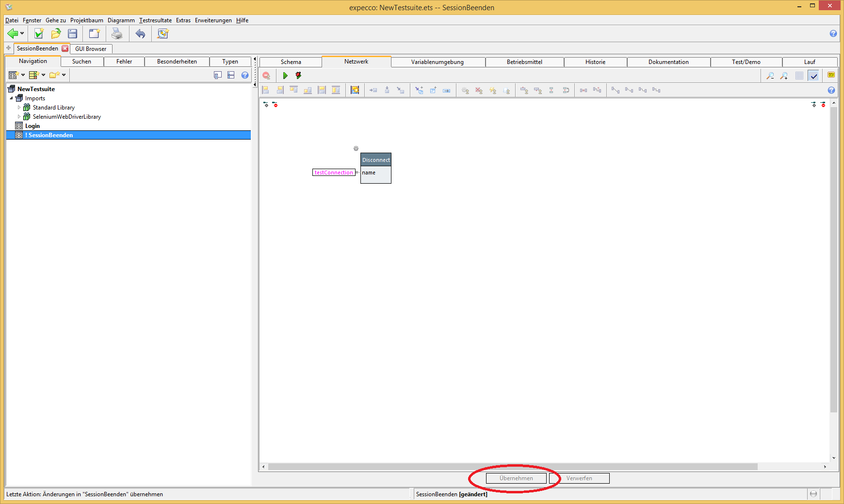Click the save floppy disk icon
The width and height of the screenshot is (844, 504).
[x=73, y=33]
